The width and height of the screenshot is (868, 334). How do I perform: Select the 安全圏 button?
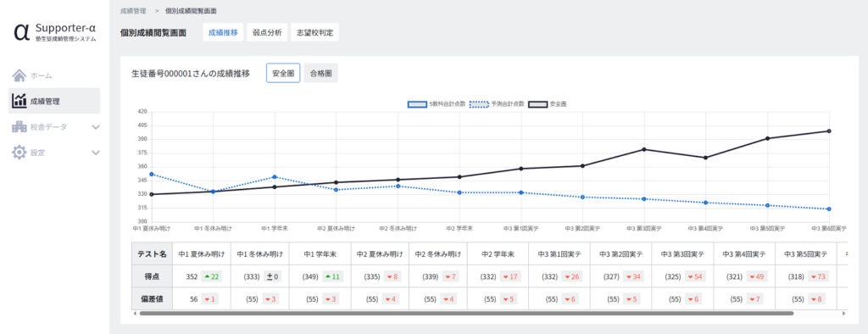click(283, 73)
